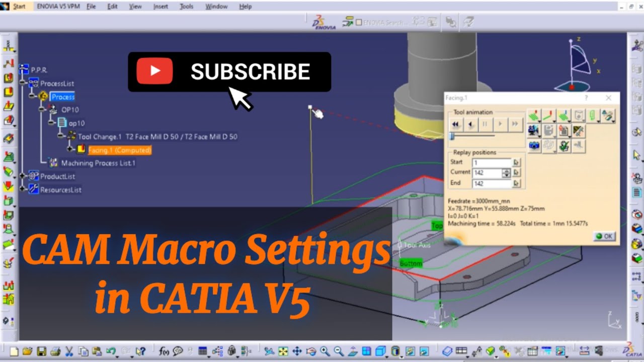Step tool animation backward
644x362 pixels.
coord(470,124)
